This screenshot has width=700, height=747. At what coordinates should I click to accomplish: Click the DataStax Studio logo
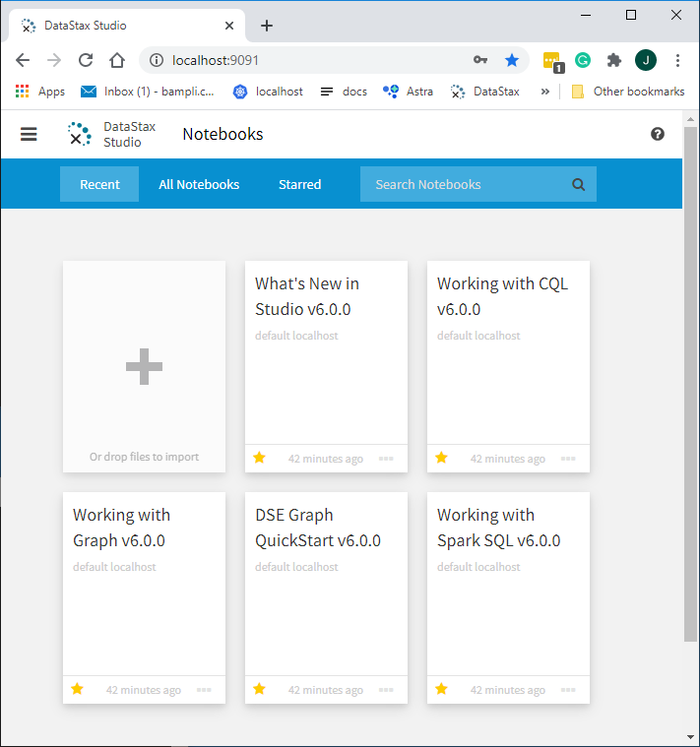pyautogui.click(x=111, y=134)
